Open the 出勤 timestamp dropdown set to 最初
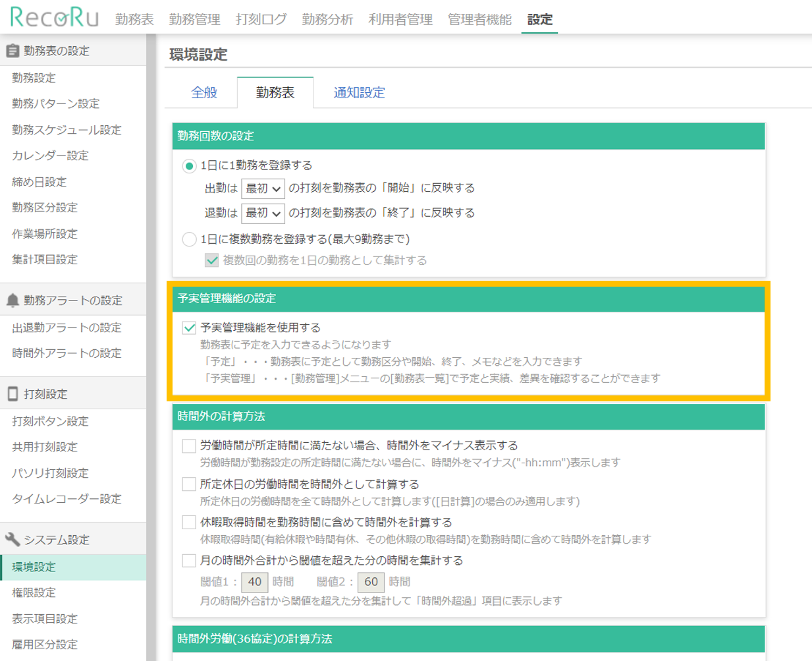This screenshot has width=812, height=661. pos(261,188)
